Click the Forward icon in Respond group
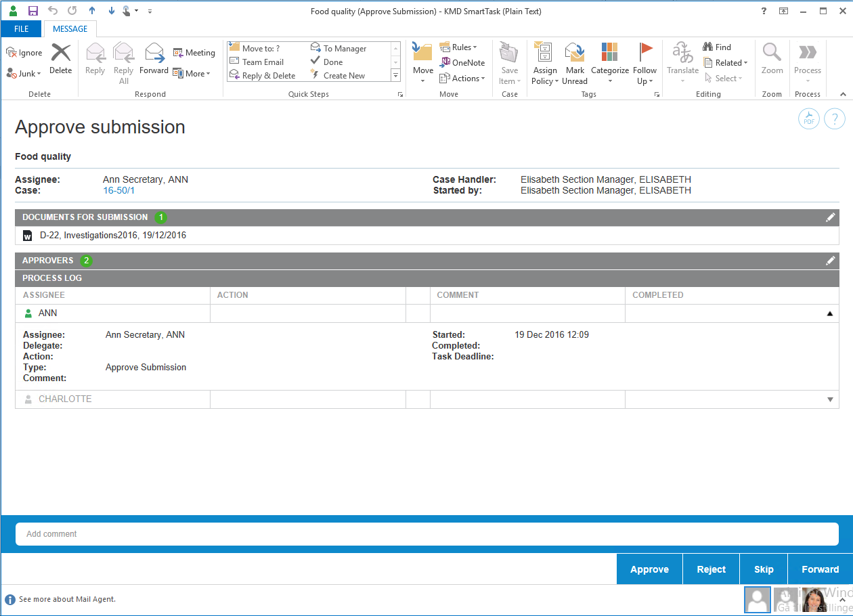Viewport: 853px width, 616px height. (154, 59)
